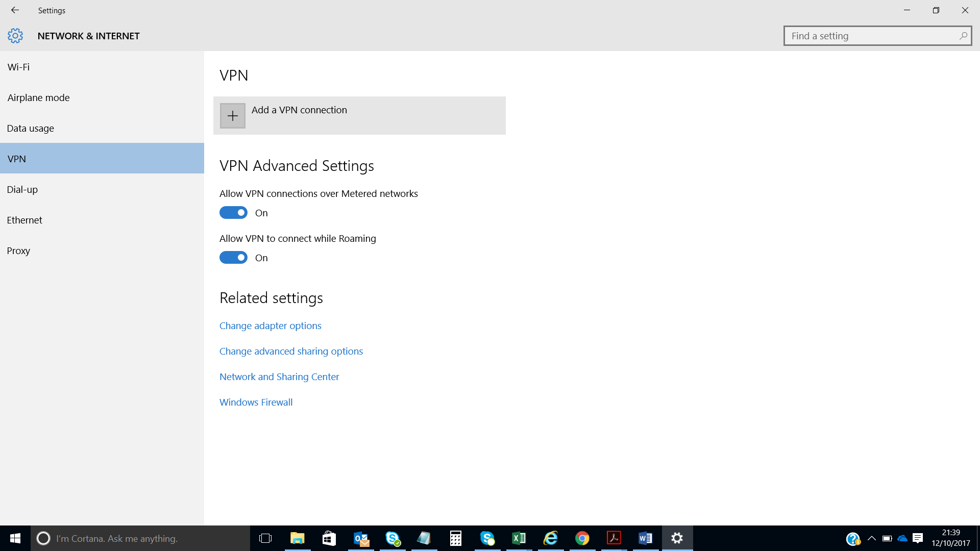Open Proxy settings in the sidebar

[102, 251]
